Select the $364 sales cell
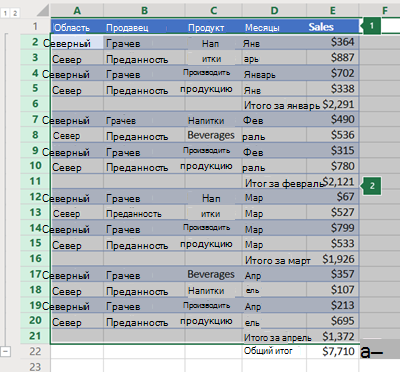 333,42
